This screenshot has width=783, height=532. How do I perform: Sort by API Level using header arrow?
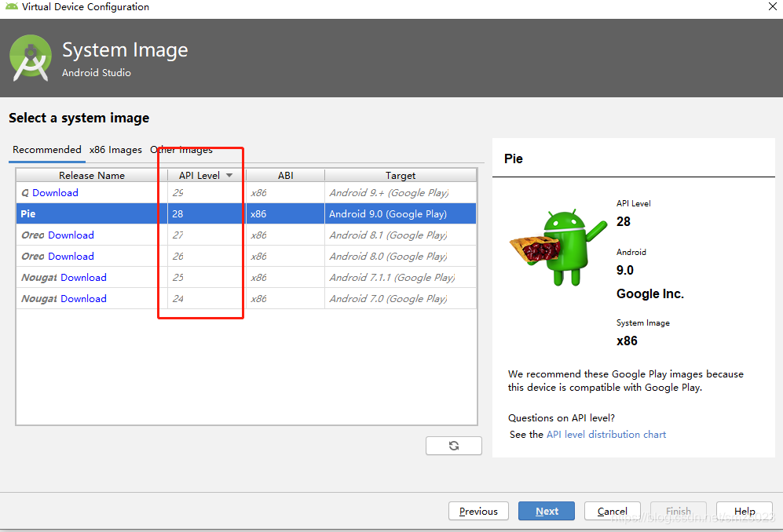pos(229,175)
